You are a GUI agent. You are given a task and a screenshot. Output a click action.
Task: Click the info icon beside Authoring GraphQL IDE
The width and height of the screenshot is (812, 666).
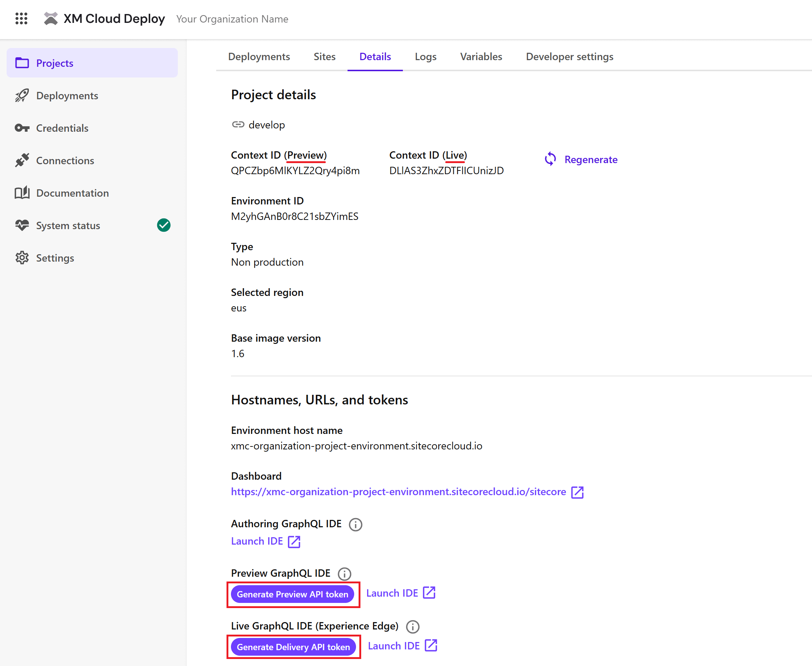pos(356,524)
